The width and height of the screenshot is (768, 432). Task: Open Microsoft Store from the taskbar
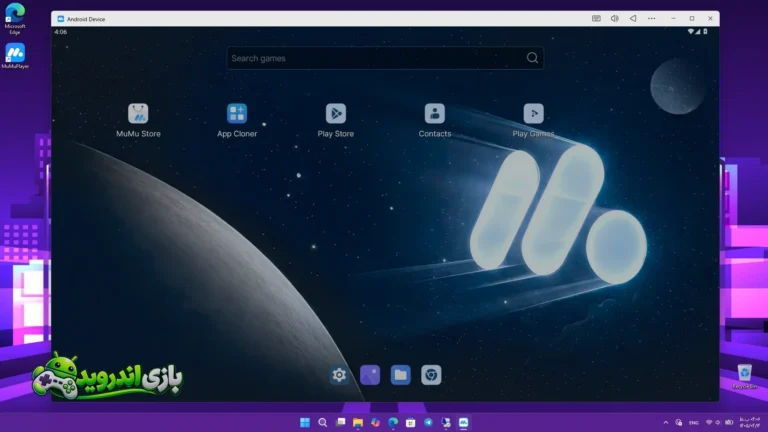click(410, 422)
